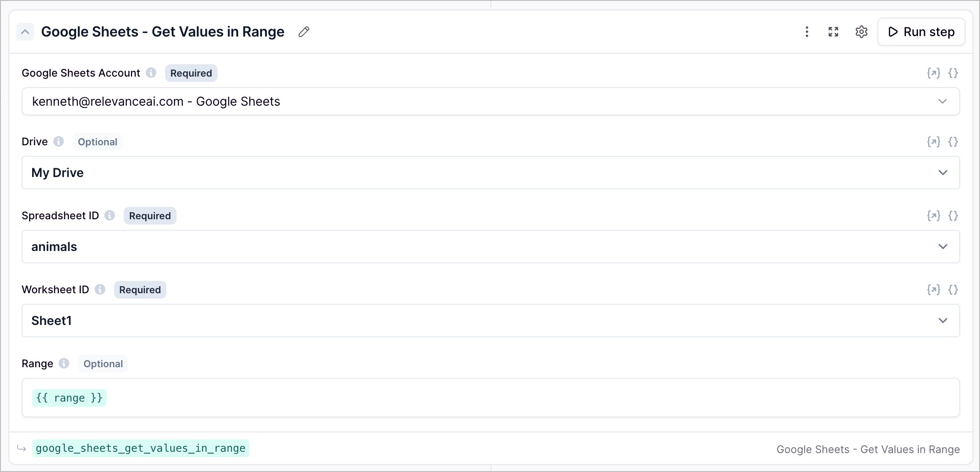
Task: Click the info icon next to Drive
Action: pyautogui.click(x=59, y=142)
